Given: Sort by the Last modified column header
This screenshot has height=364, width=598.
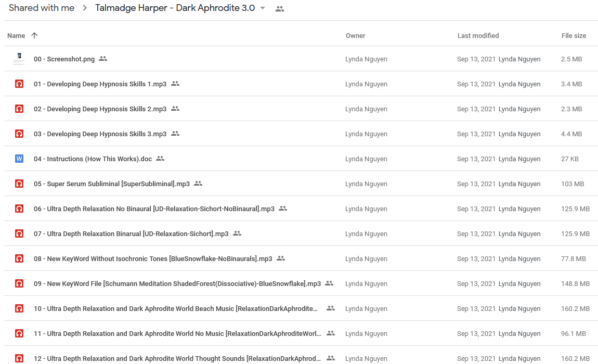Looking at the screenshot, I should click(x=478, y=35).
